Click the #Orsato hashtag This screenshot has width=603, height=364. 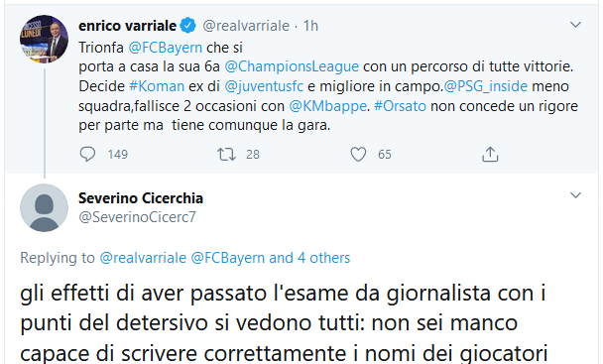click(x=400, y=106)
